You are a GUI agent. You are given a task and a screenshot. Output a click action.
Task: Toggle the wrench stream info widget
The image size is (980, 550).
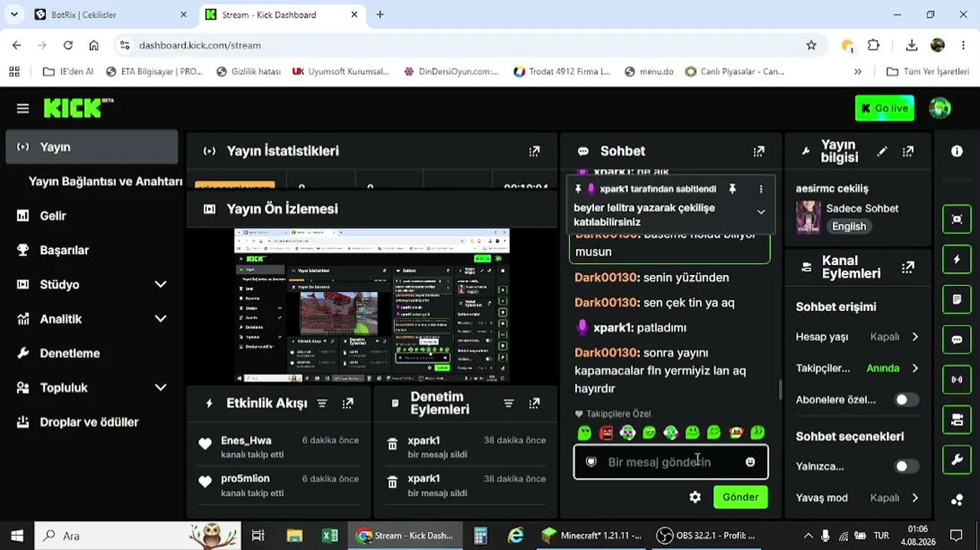pos(957,460)
